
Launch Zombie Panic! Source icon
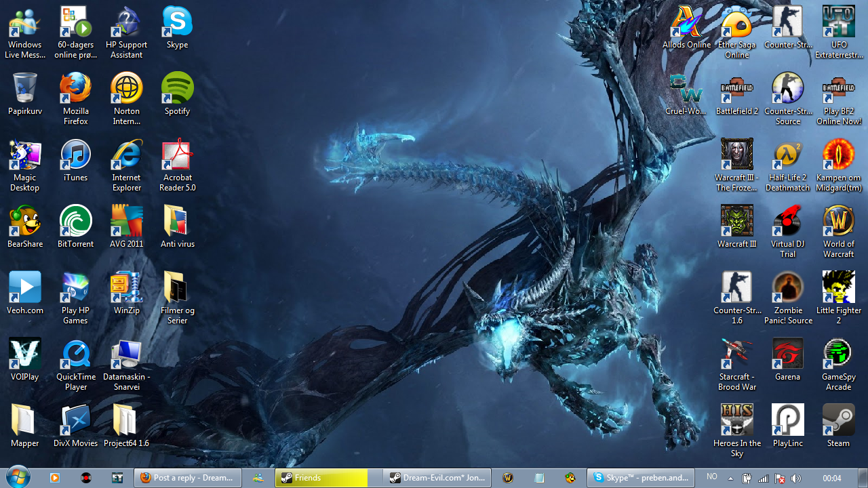click(787, 288)
